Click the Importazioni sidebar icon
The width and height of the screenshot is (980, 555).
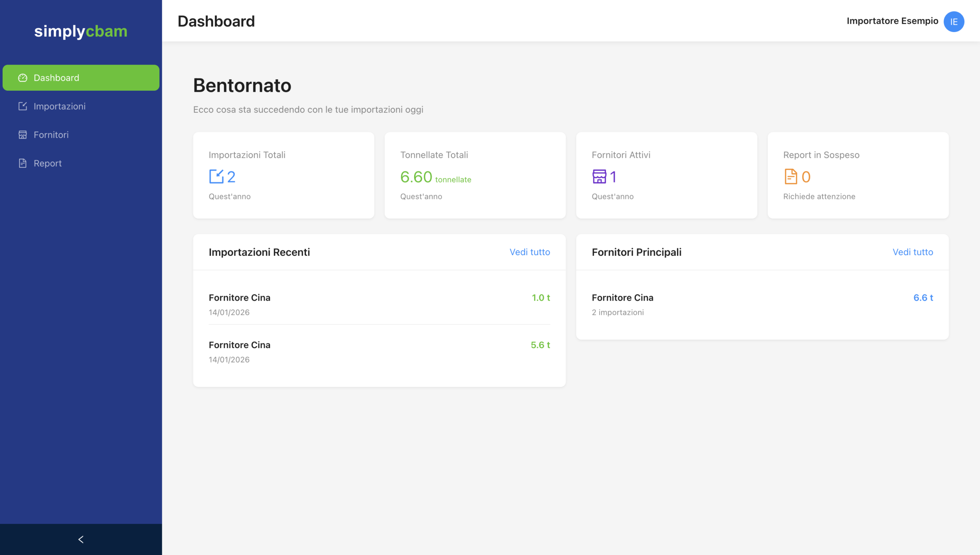click(x=23, y=106)
